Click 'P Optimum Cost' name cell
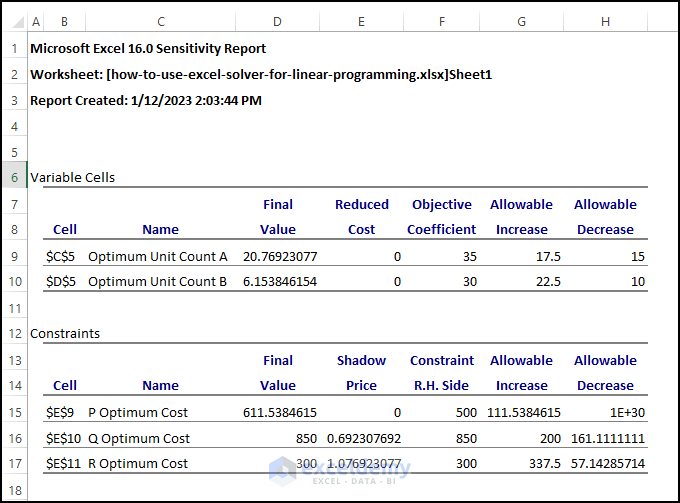This screenshot has width=680, height=503. (138, 412)
